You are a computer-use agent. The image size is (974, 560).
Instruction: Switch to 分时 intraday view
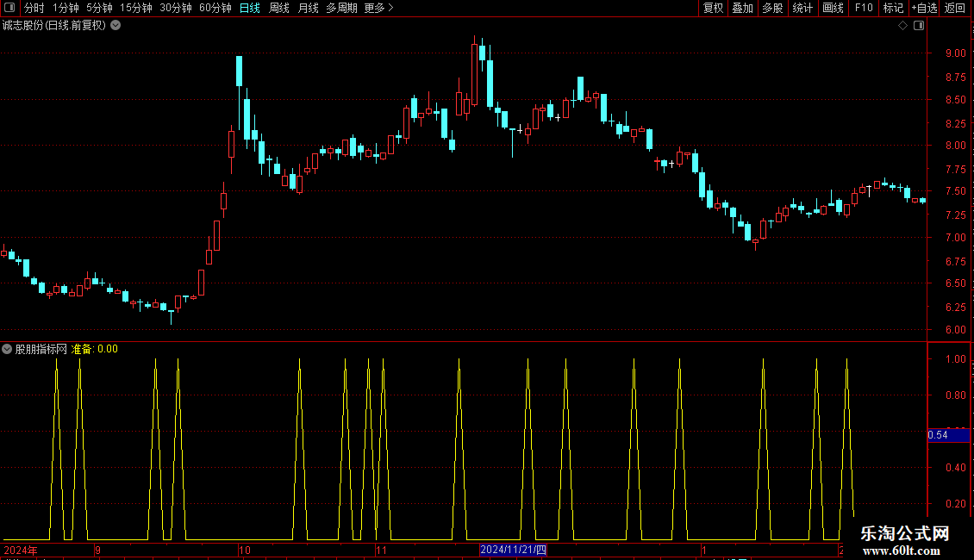point(34,8)
